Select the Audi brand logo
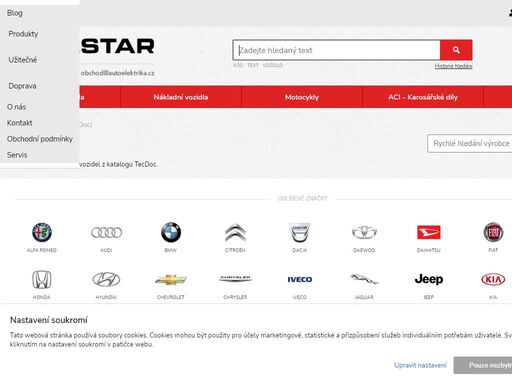Screen dimensions: 512x384 click(106, 232)
